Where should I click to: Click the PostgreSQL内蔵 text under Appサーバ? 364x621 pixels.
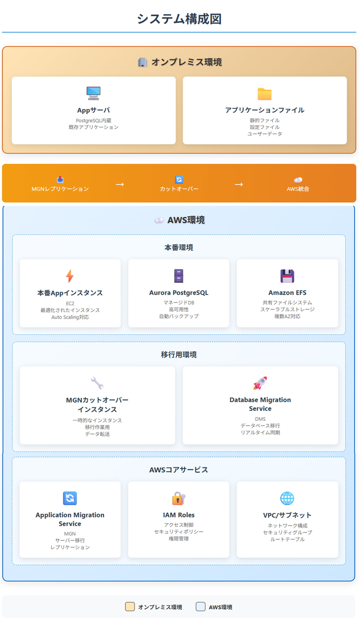(94, 121)
